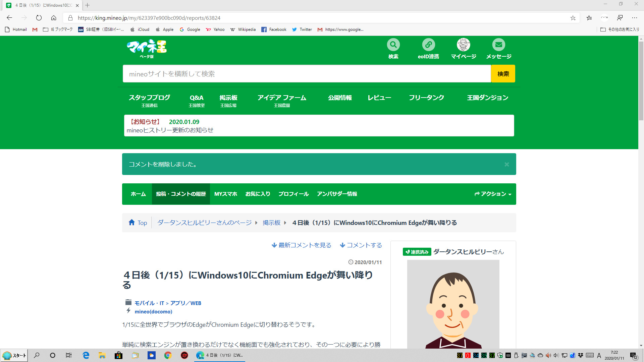Click the browser refresh icon

39,18
